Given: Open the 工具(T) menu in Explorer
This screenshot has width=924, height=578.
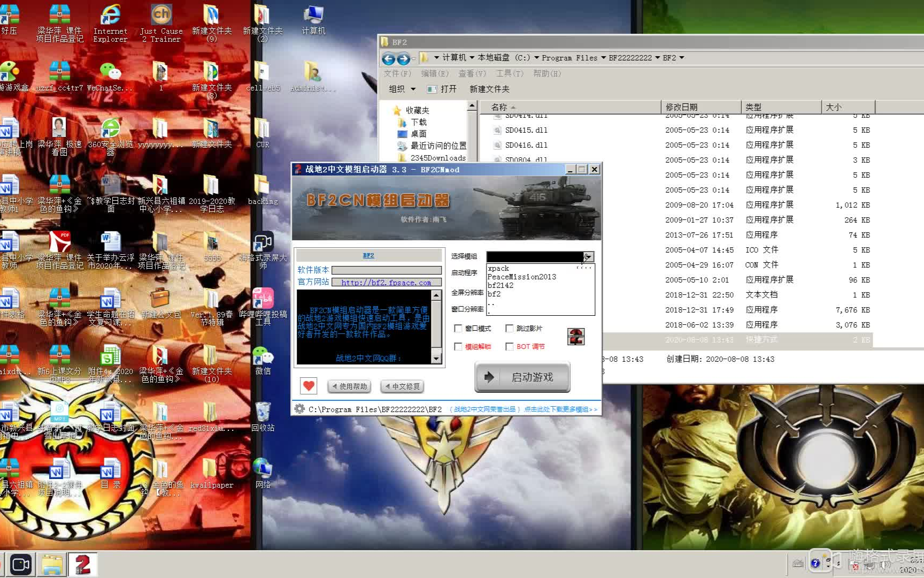Looking at the screenshot, I should (x=510, y=73).
